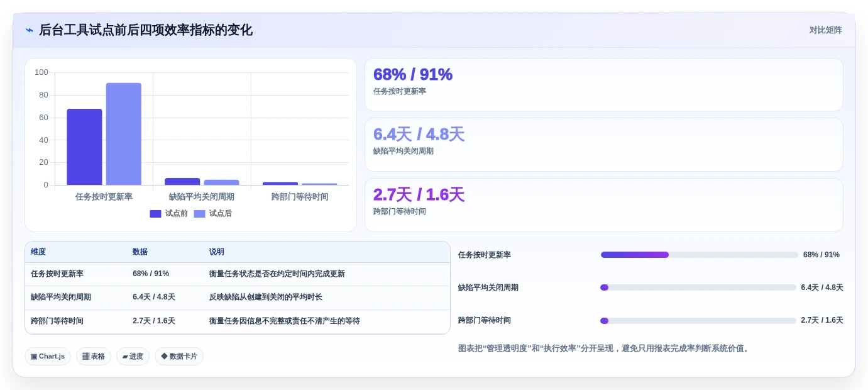
Task: Select the 试点前 bar for 任务按时更新率
Action: click(x=84, y=147)
